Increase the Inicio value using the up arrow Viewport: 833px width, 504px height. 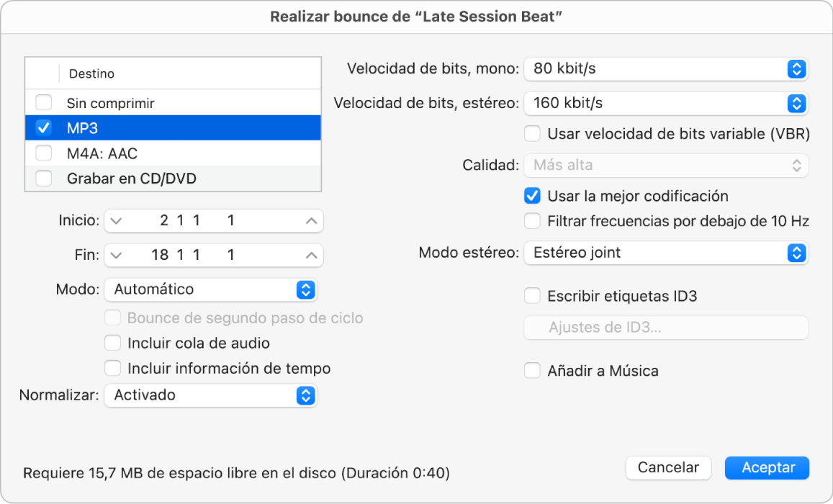click(310, 220)
